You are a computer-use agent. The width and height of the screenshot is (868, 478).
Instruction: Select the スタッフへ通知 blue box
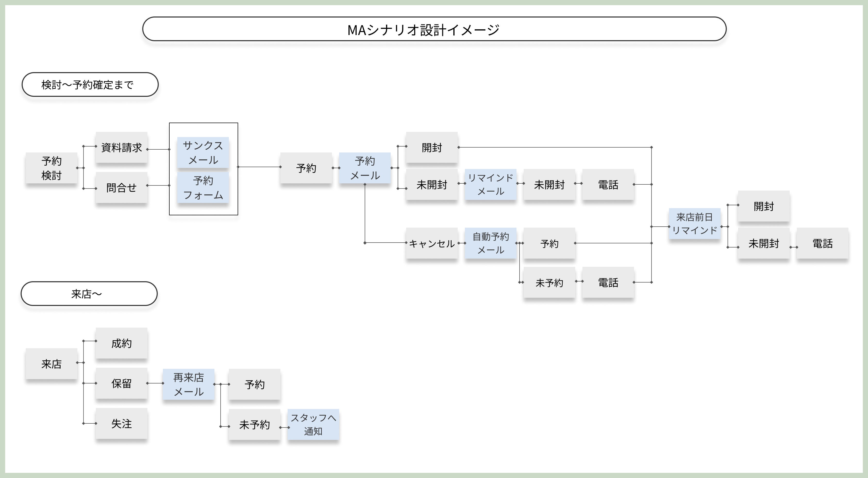click(313, 424)
